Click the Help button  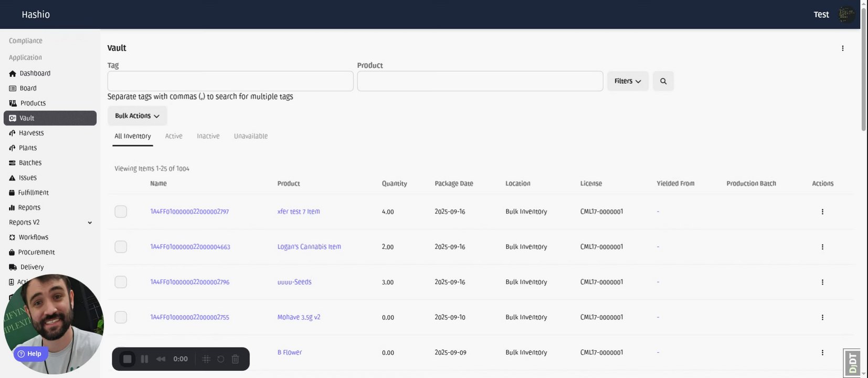(30, 354)
